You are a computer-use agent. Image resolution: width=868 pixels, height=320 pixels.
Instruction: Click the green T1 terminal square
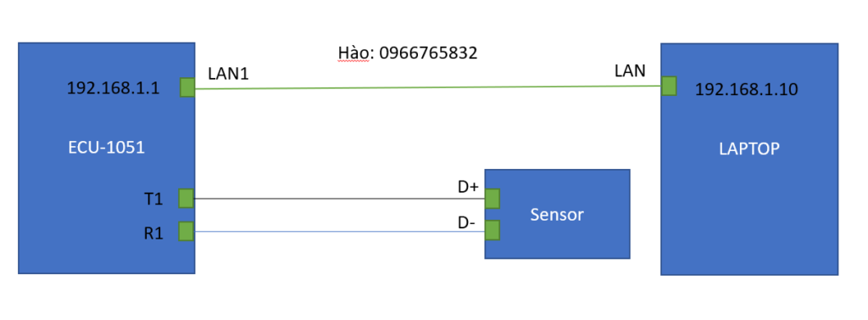[x=186, y=199]
